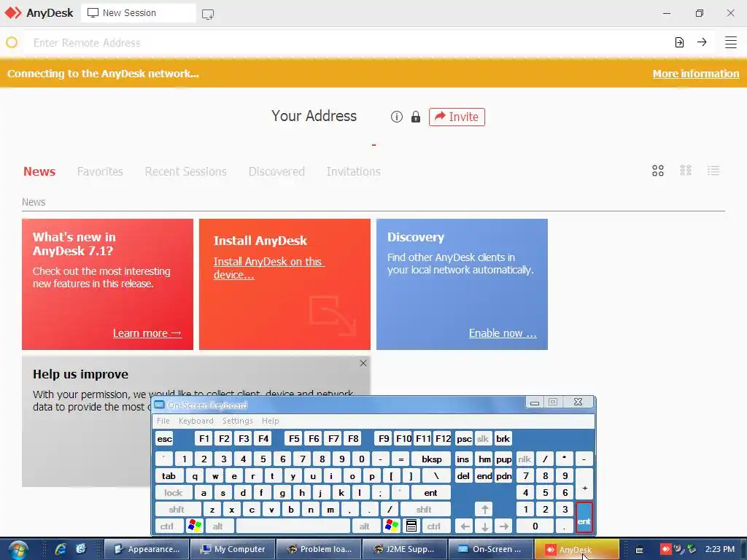The height and width of the screenshot is (560, 747).
Task: Click the Learn more link
Action: pos(147,333)
